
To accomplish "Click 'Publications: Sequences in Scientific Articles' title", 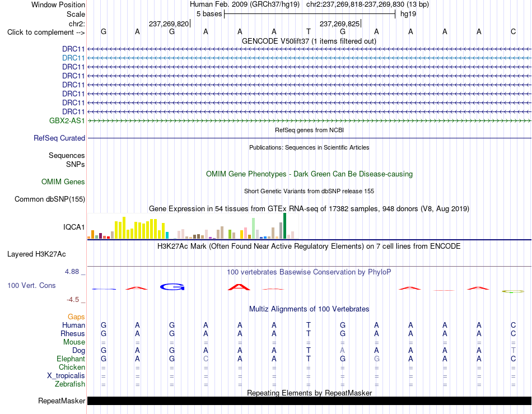I will 309,147.
